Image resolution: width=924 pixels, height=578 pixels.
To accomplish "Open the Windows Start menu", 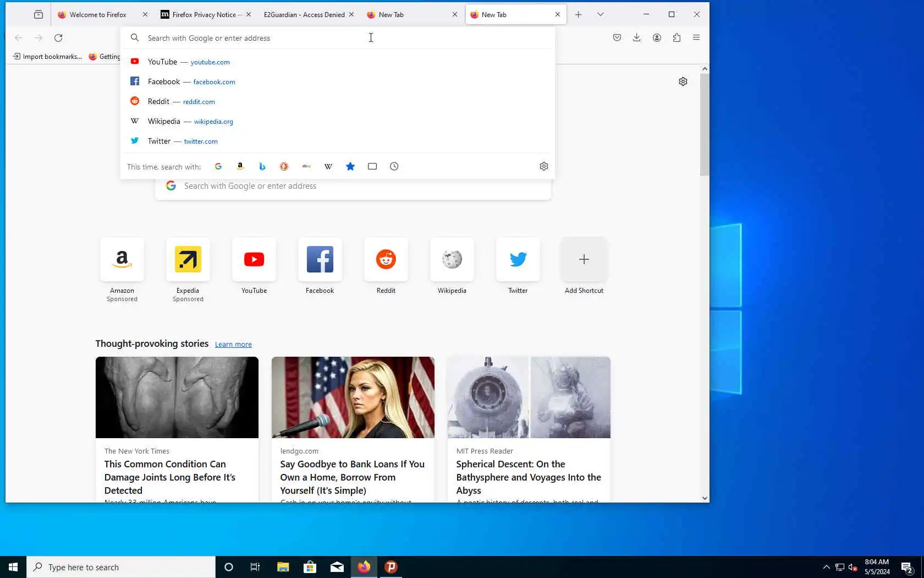I will point(13,567).
